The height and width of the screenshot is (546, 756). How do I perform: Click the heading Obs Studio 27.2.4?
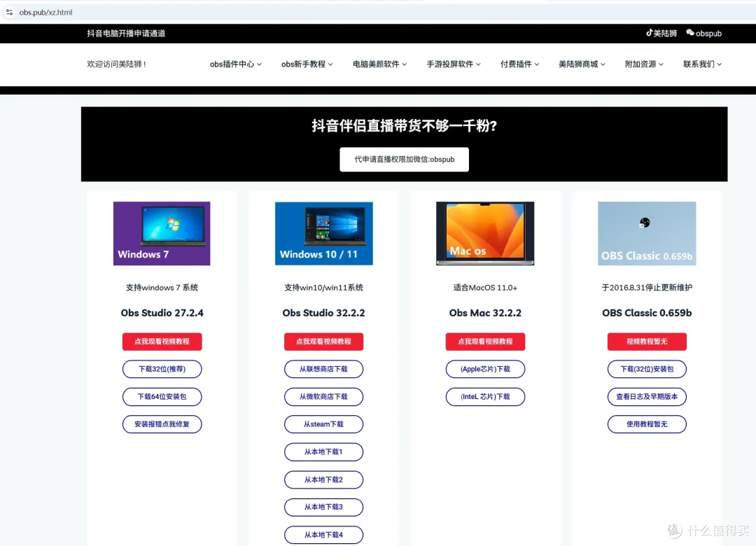tap(162, 313)
